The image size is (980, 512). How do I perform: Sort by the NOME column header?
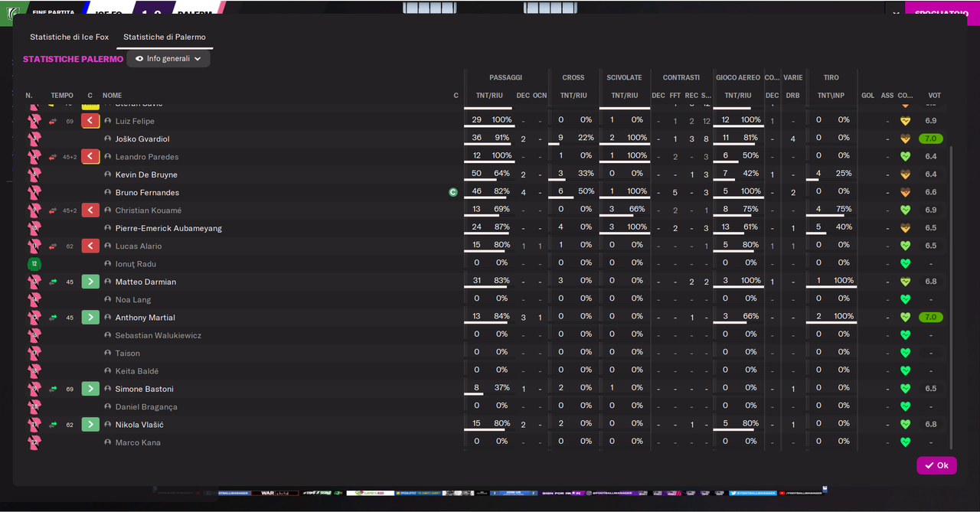113,96
